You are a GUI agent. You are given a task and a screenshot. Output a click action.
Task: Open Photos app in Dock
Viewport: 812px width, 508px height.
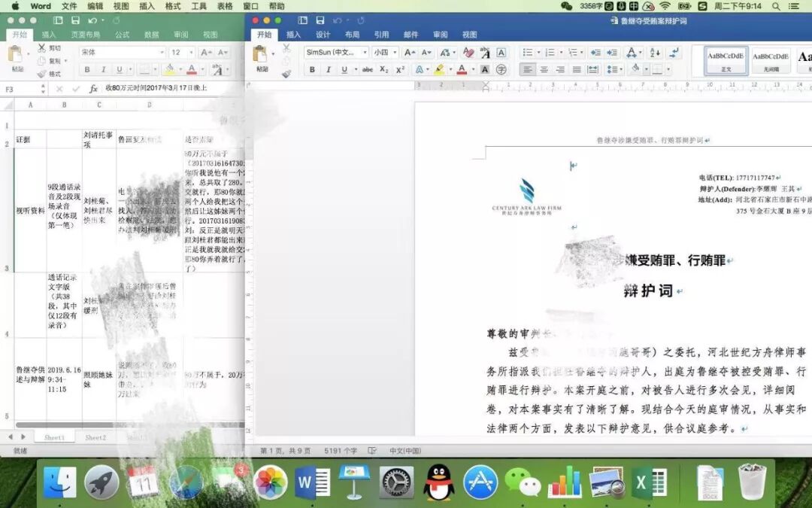(271, 482)
